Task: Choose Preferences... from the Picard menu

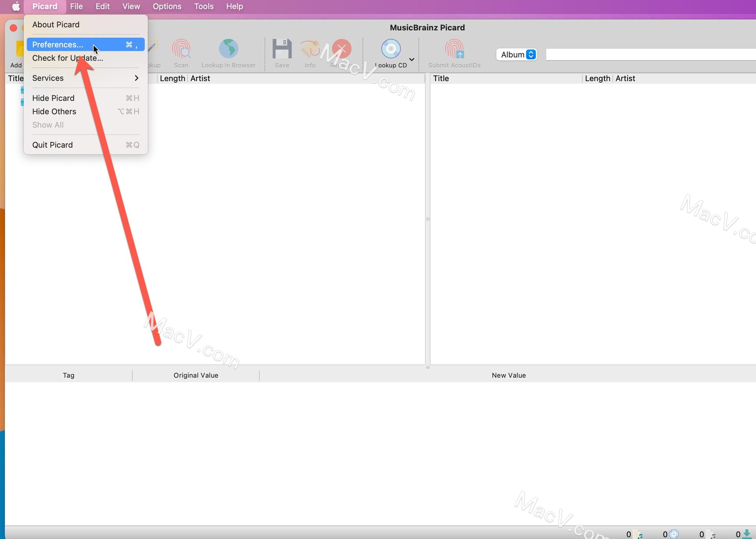Action: coord(85,44)
